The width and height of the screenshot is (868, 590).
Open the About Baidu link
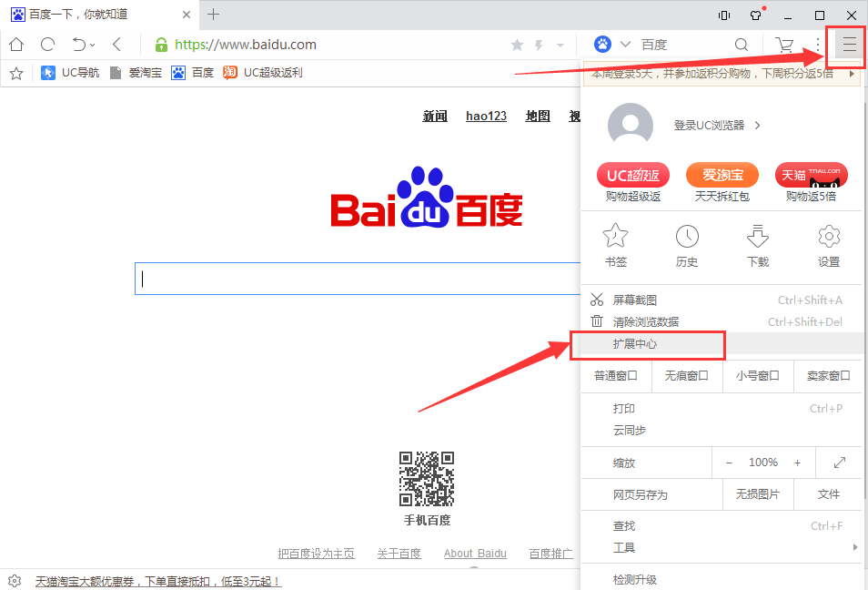[475, 553]
